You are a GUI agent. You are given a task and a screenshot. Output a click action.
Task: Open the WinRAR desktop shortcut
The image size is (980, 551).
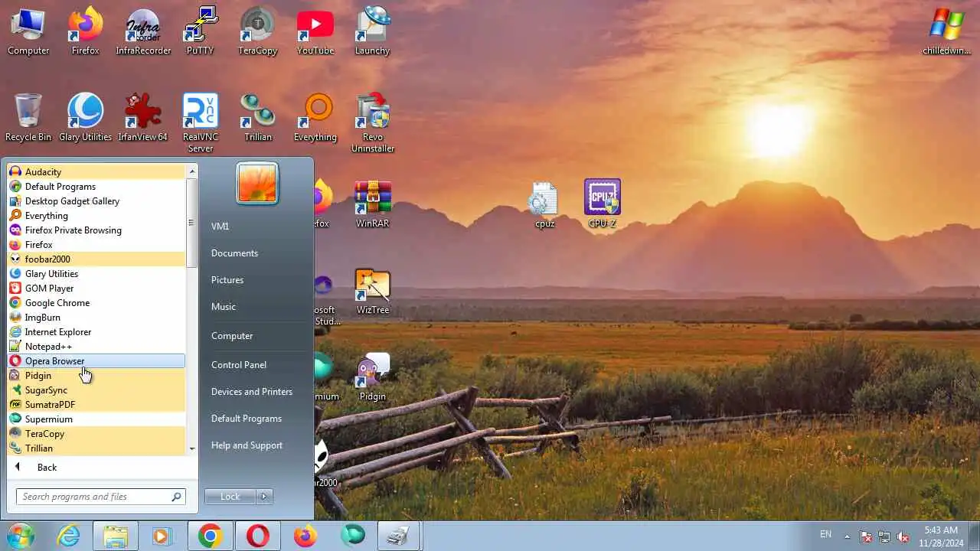pyautogui.click(x=373, y=204)
